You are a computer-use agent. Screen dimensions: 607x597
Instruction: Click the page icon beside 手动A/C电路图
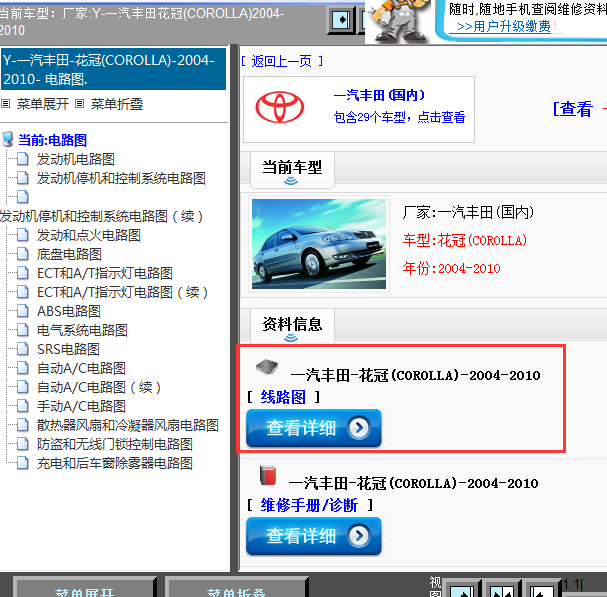[23, 406]
